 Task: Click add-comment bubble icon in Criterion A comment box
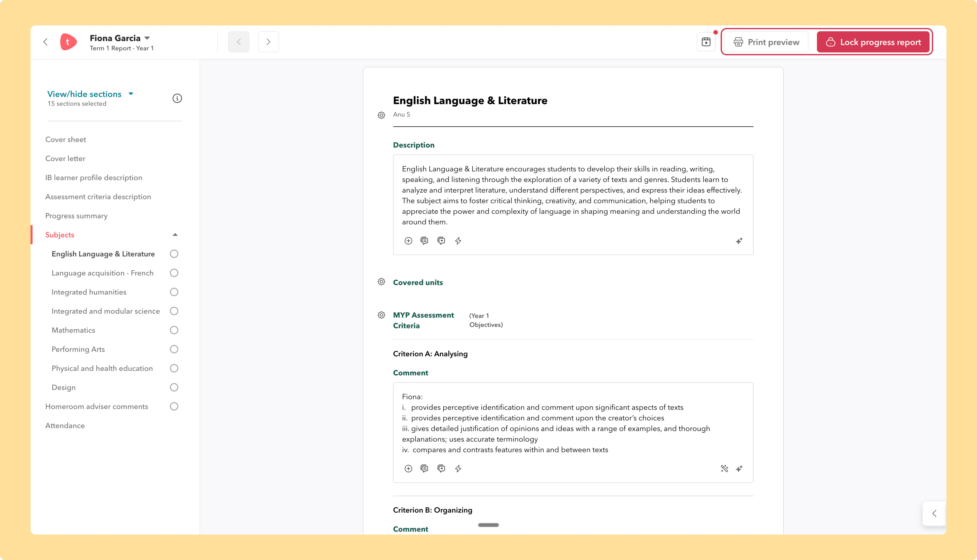click(x=441, y=468)
